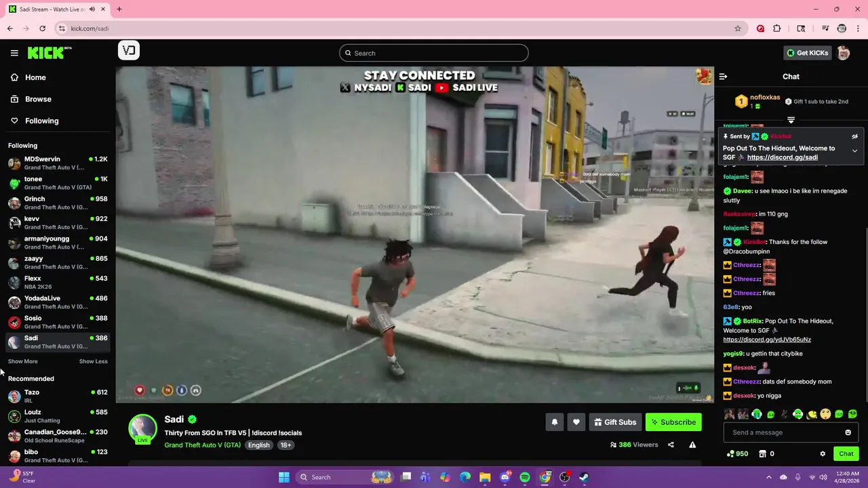This screenshot has height=488, width=868.
Task: Reload the page in Chrome
Action: click(42, 28)
